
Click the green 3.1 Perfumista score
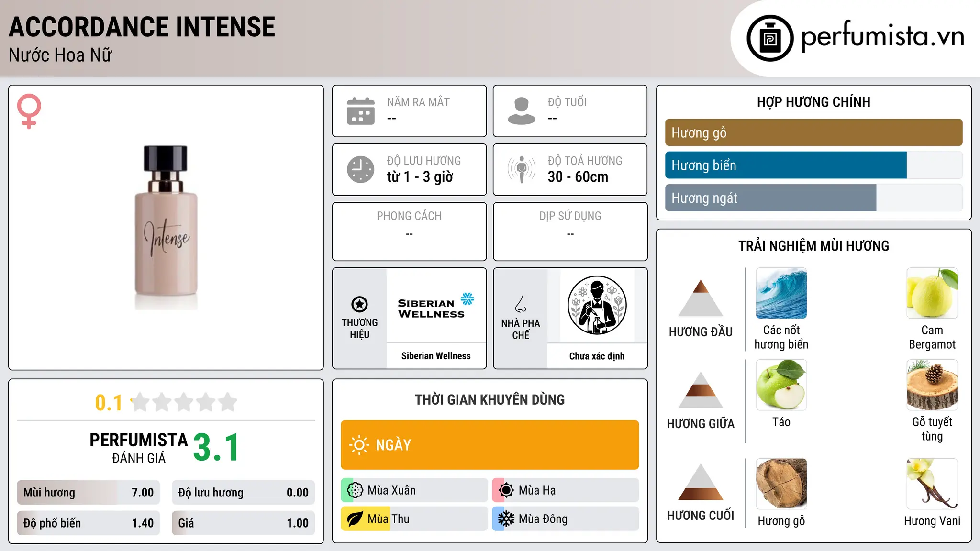pyautogui.click(x=216, y=448)
